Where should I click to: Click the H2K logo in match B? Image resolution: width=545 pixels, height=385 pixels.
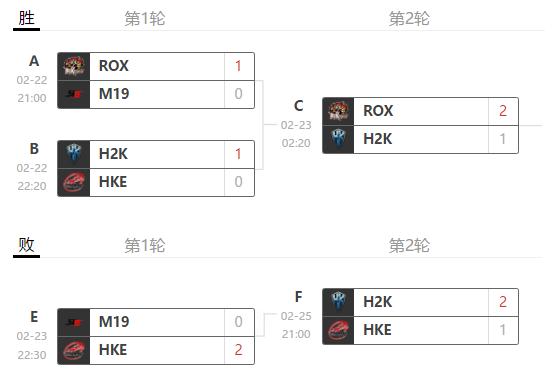[x=74, y=154]
